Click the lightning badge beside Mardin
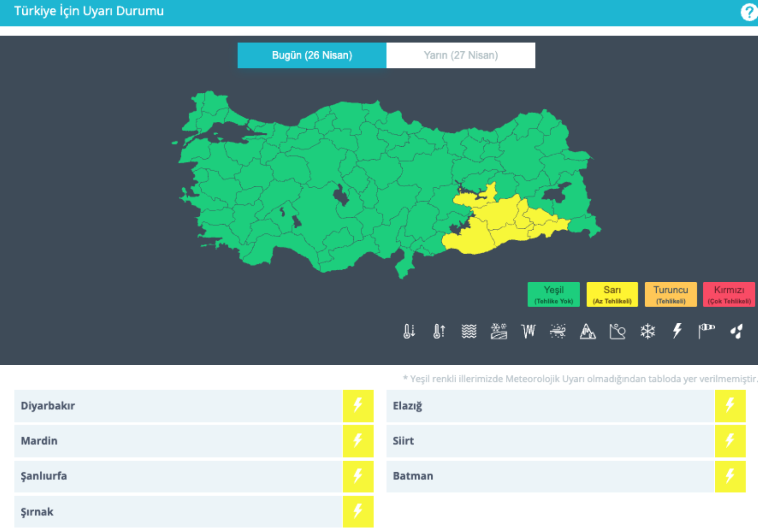The image size is (758, 532). [x=358, y=441]
